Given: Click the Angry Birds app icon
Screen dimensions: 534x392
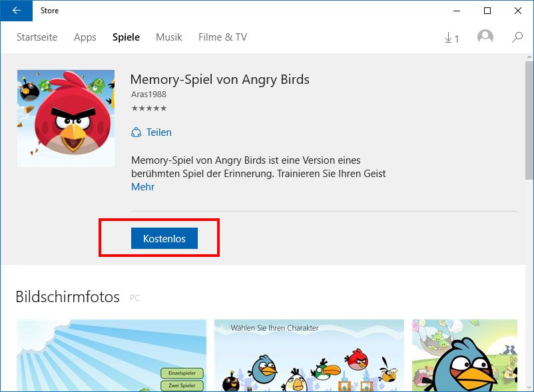Looking at the screenshot, I should click(x=65, y=118).
